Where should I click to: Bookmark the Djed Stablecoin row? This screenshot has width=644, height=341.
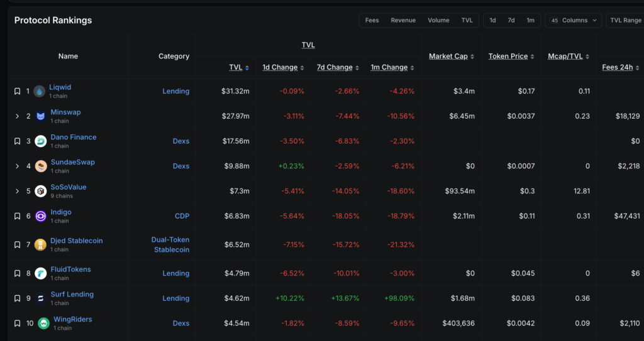point(17,244)
